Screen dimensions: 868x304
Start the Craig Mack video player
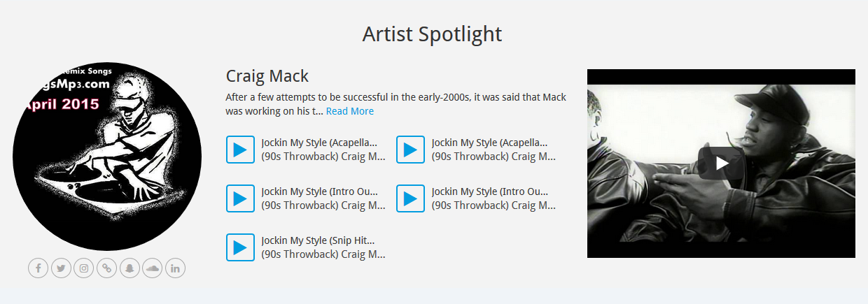pyautogui.click(x=721, y=164)
